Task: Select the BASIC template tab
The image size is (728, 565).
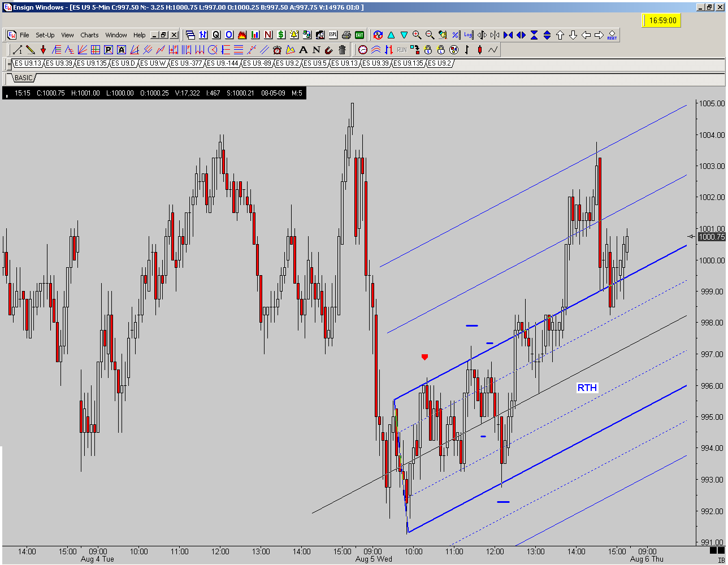Action: coord(23,77)
